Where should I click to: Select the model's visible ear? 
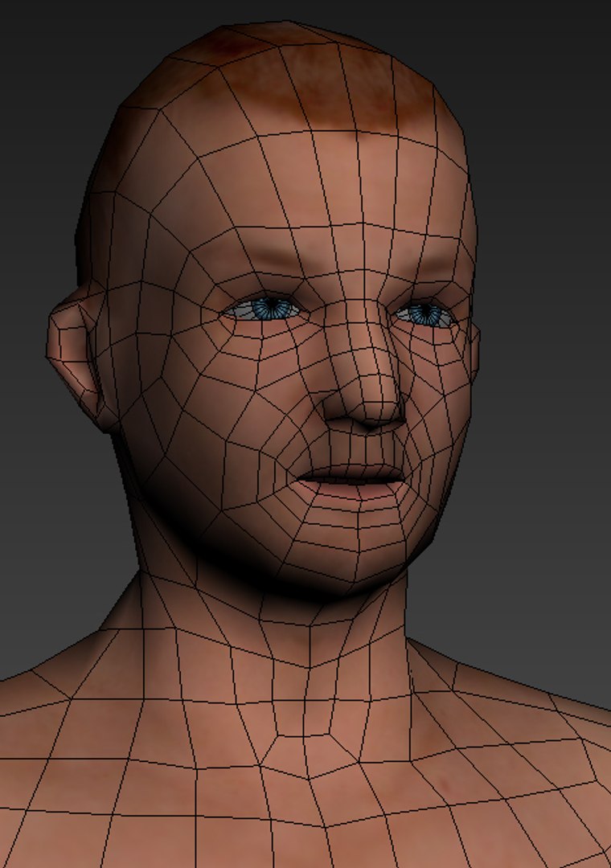point(77,358)
